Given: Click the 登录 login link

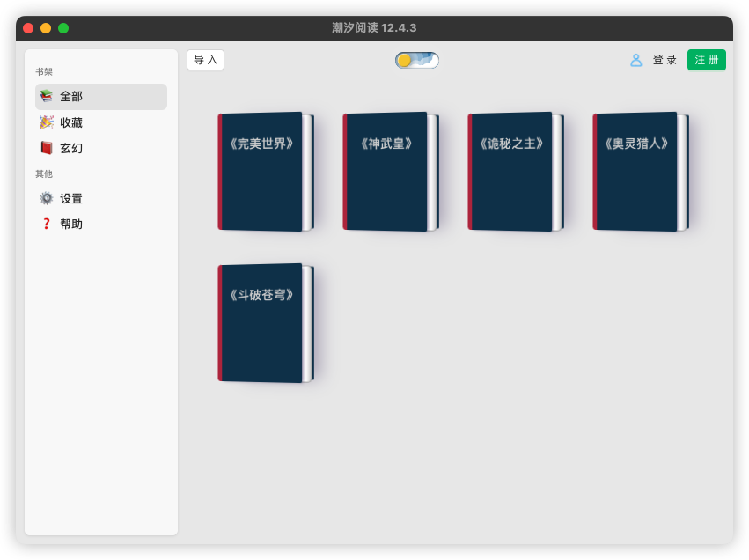Looking at the screenshot, I should (665, 60).
